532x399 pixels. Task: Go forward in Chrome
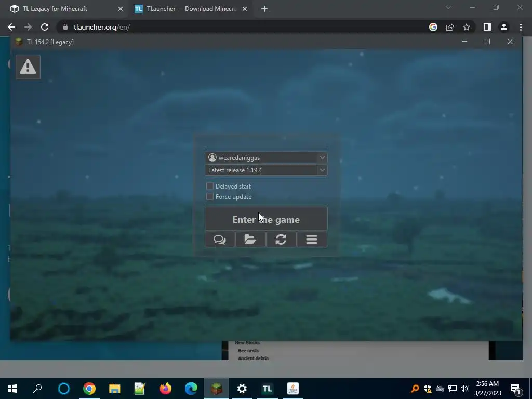click(28, 27)
